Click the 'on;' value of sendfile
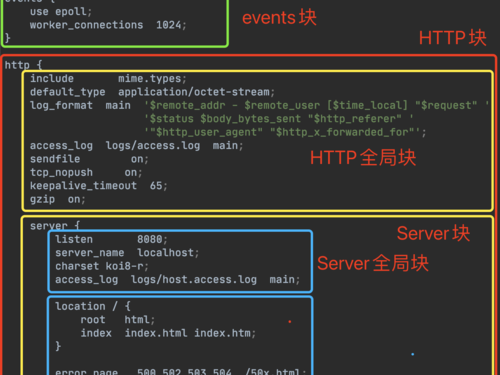 coord(140,159)
